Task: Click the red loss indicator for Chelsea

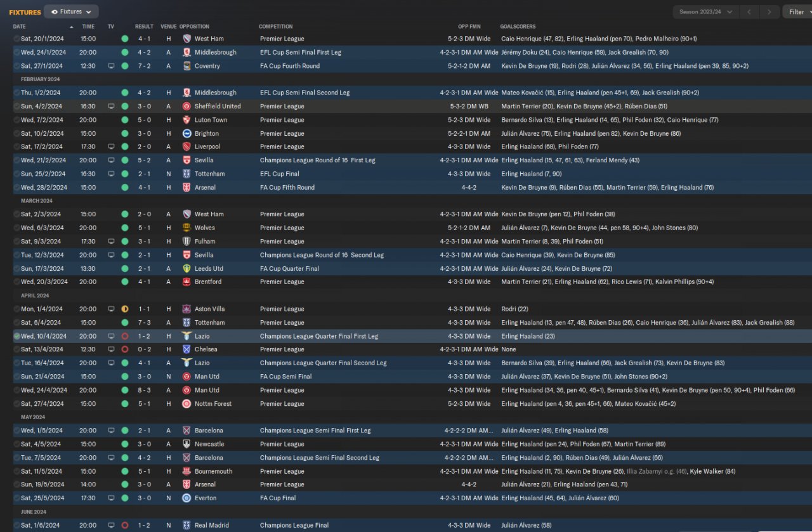Action: (125, 349)
